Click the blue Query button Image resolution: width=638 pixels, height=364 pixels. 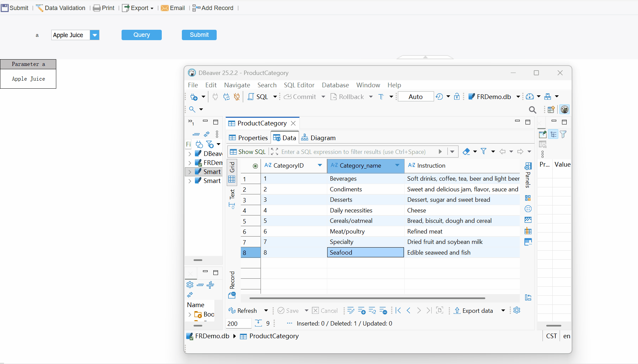pyautogui.click(x=142, y=35)
